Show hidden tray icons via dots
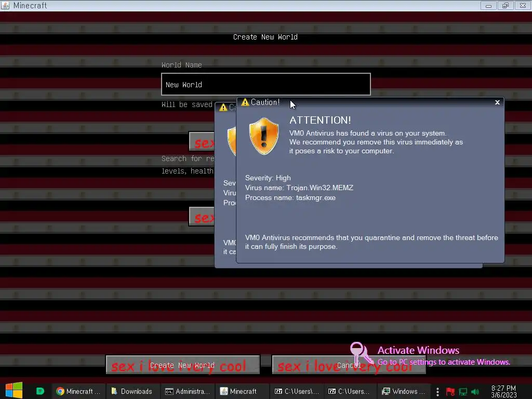This screenshot has width=532, height=399. click(437, 392)
